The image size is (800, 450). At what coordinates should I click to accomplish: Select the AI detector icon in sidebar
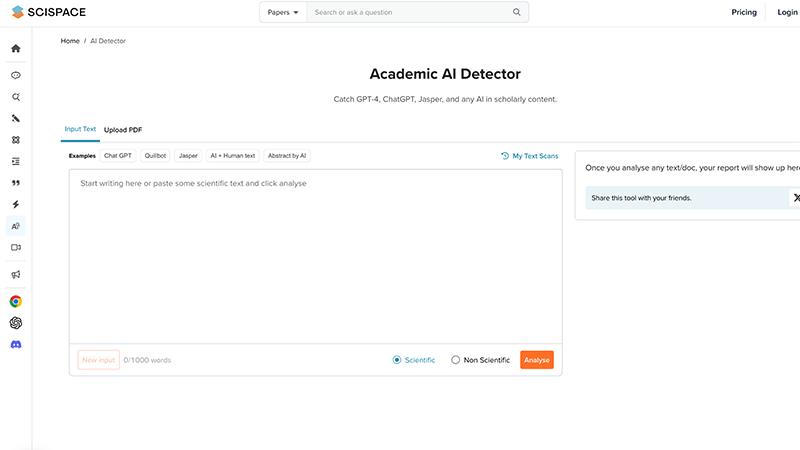click(x=16, y=226)
